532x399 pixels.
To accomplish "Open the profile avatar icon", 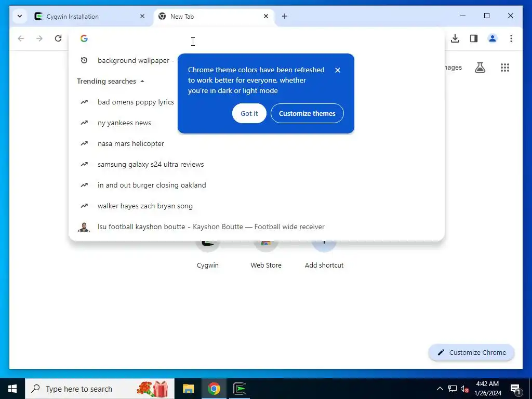I will (493, 38).
